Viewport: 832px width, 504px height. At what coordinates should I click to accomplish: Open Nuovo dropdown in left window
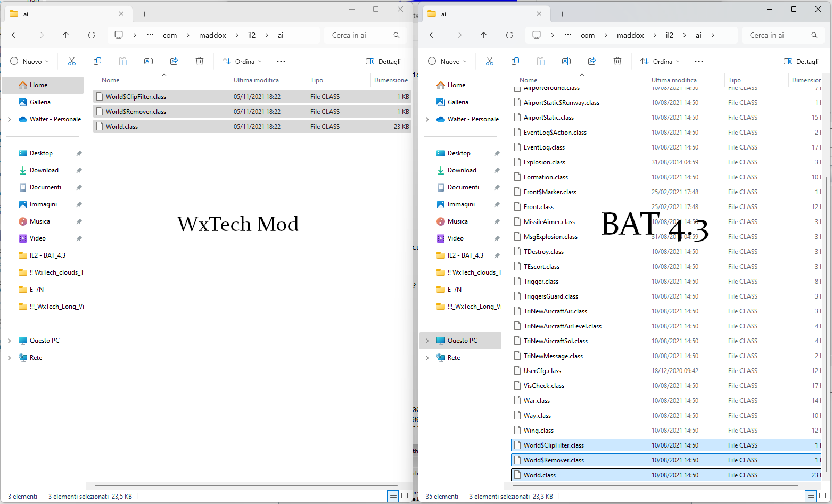point(30,61)
